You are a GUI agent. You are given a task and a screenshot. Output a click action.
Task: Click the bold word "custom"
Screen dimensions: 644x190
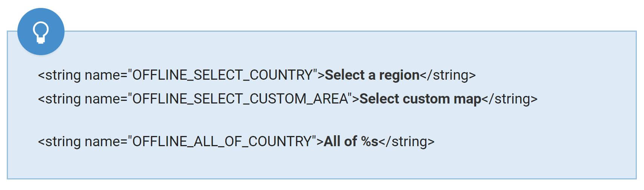[426, 99]
